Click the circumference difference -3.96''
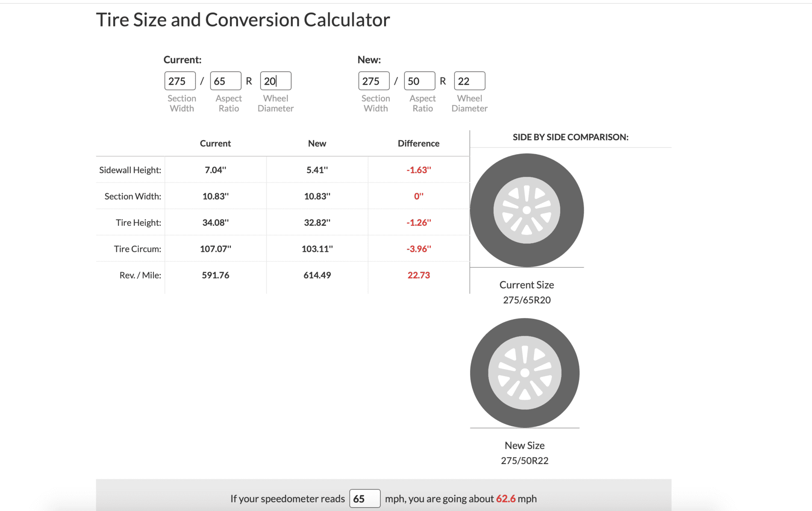812x511 pixels. coord(419,249)
